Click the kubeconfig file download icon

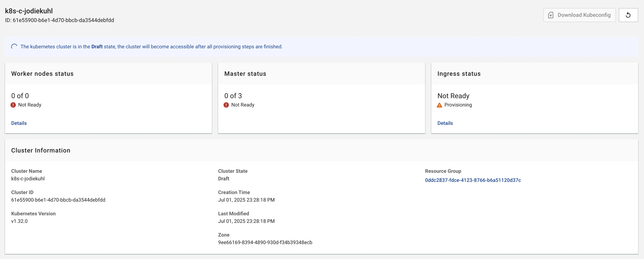click(x=551, y=15)
